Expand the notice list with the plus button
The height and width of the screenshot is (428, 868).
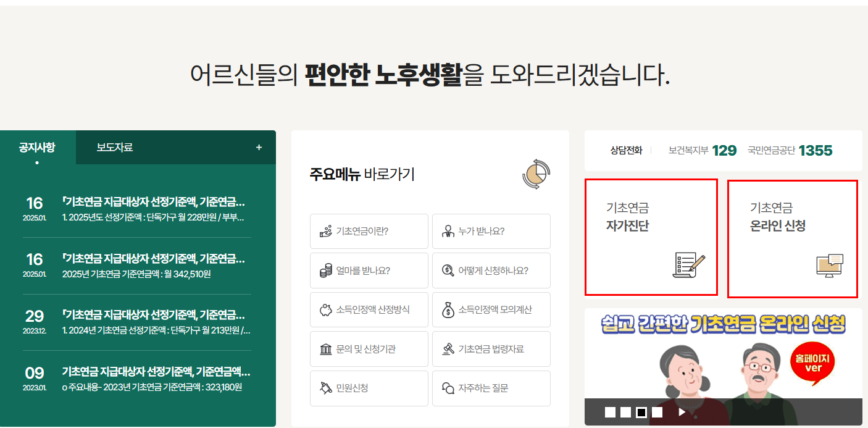[259, 148]
